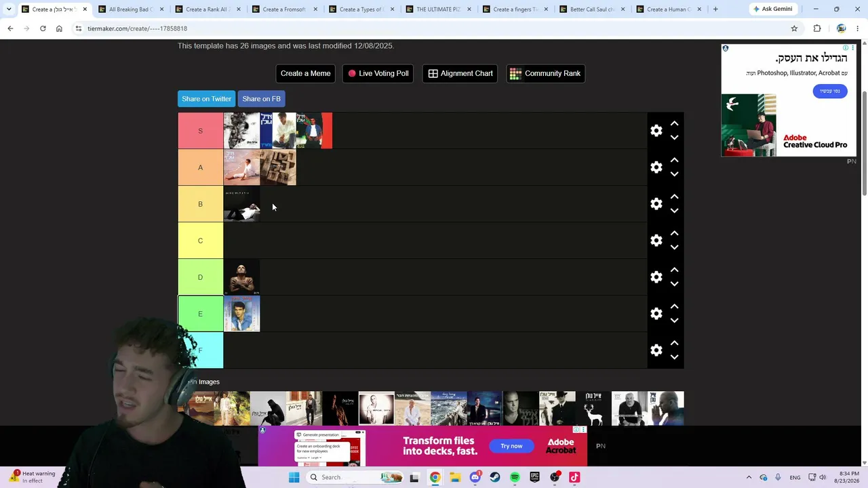Pick the white deer album cover in image pool
Image resolution: width=868 pixels, height=488 pixels.
593,409
